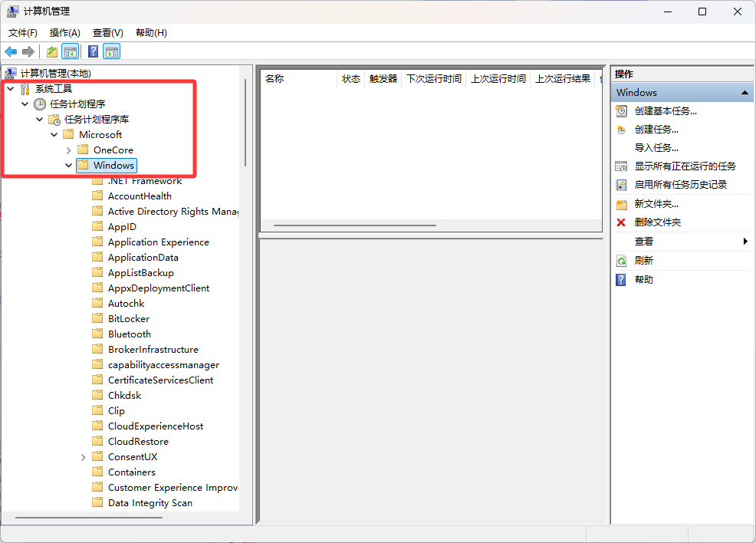Toggle the Show/Hide Action Pane toolbar button
The image size is (756, 543).
pyautogui.click(x=112, y=51)
